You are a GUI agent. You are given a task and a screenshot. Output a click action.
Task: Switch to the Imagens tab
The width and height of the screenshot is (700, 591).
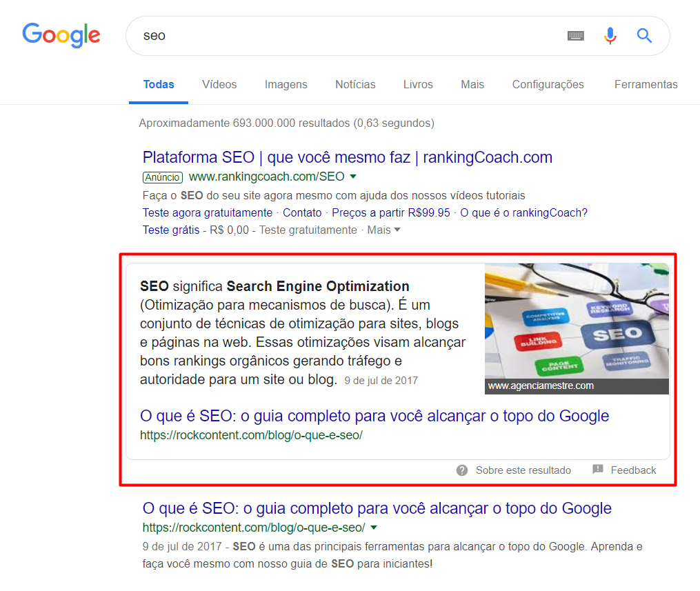pos(286,84)
